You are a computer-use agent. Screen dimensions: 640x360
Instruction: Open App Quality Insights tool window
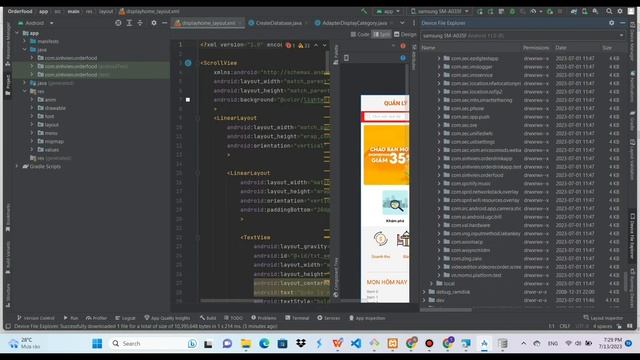coord(167,318)
